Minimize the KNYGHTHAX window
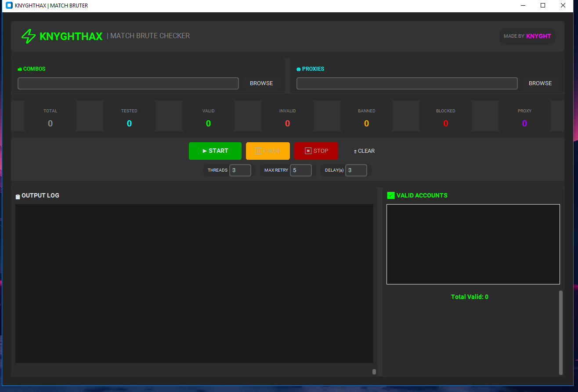The height and width of the screenshot is (392, 578). [523, 6]
